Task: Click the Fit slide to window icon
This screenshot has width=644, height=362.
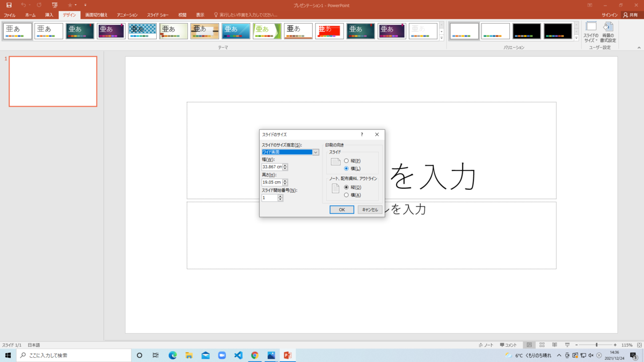Action: point(640,345)
